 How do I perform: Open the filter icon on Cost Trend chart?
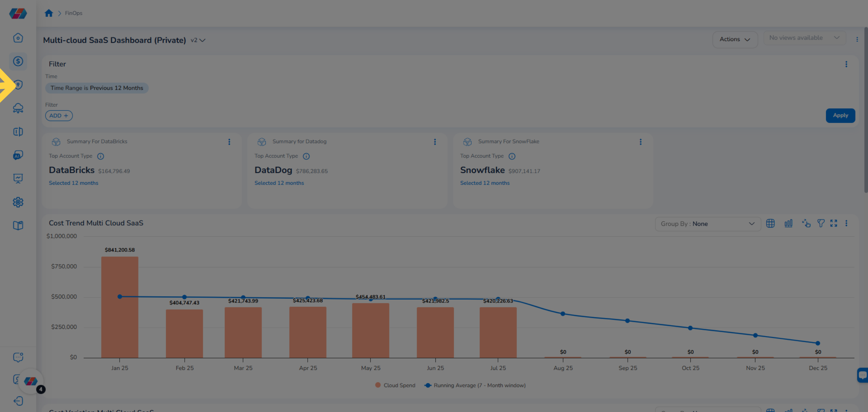point(821,223)
